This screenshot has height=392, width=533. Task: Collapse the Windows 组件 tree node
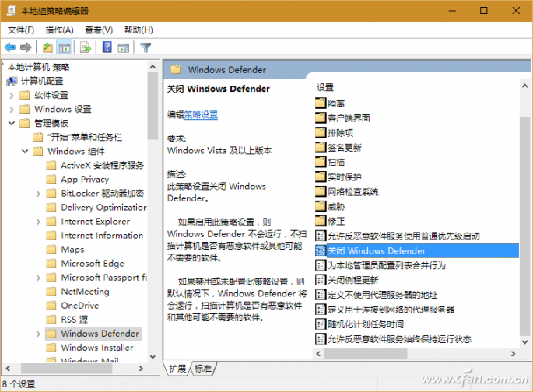(x=26, y=151)
